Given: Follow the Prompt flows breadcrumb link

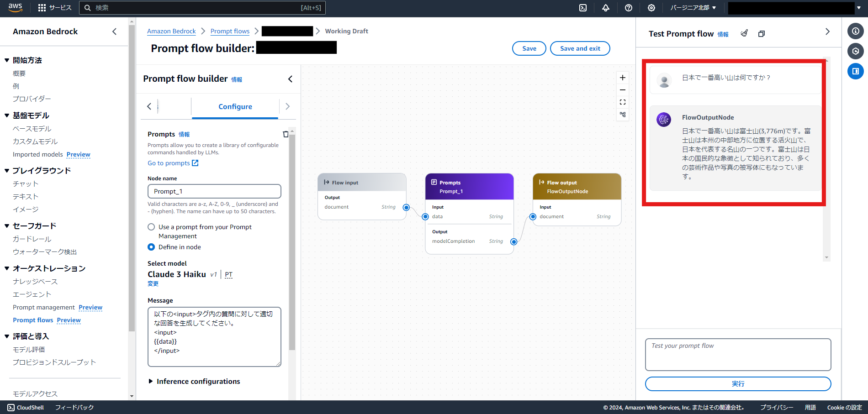Looking at the screenshot, I should click(x=230, y=31).
